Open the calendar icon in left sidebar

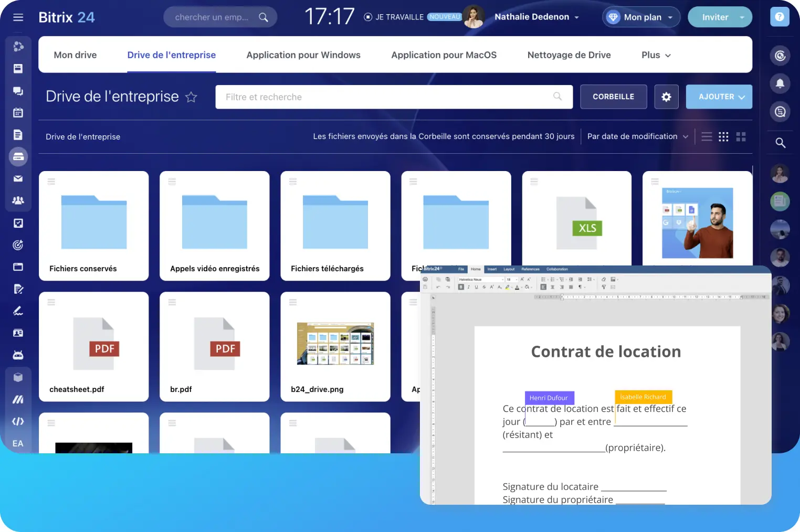(18, 112)
